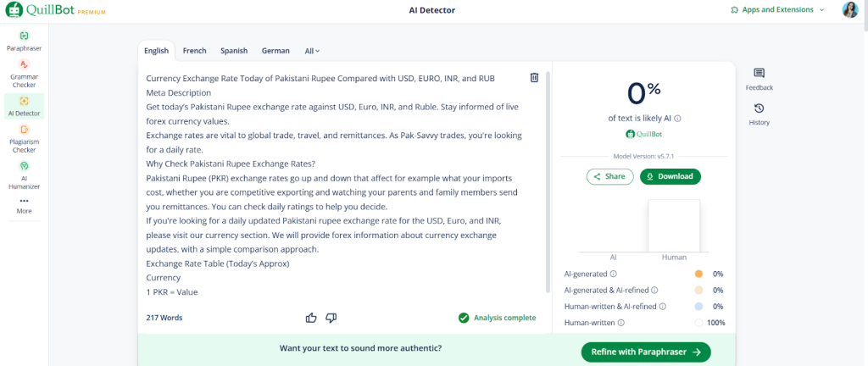Open the Plagiarism Checker tool

click(x=24, y=138)
